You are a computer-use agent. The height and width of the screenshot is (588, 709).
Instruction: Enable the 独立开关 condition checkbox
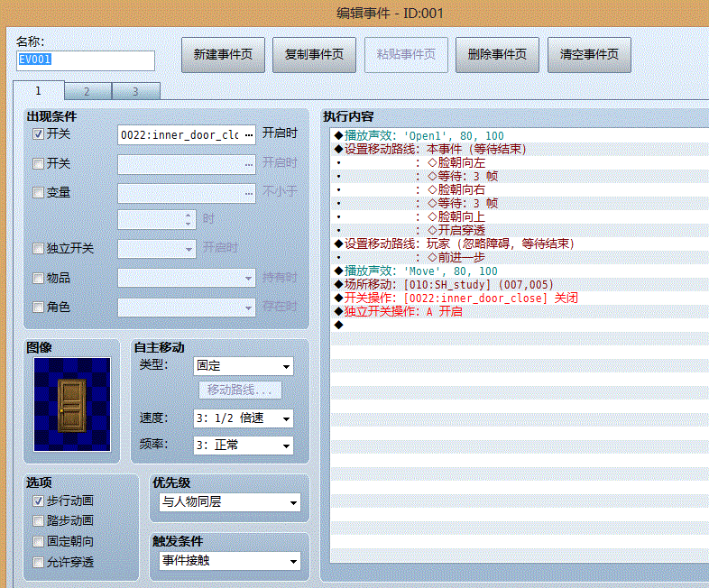39,249
